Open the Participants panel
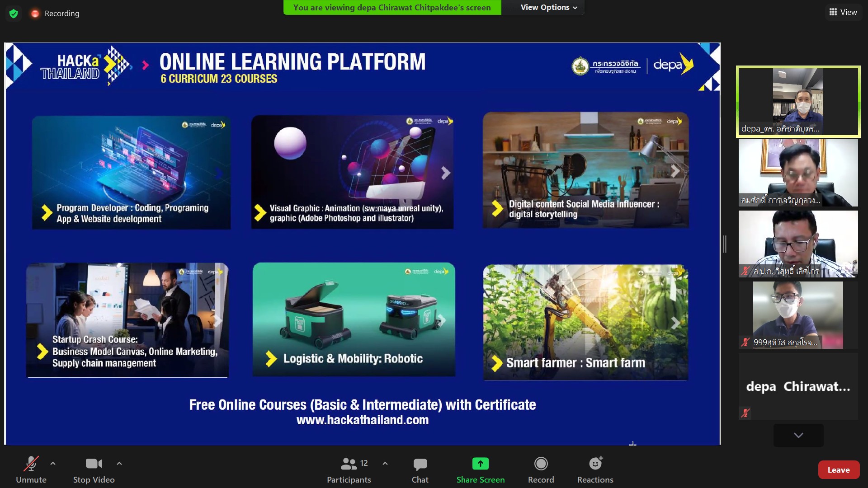The image size is (868, 488). pyautogui.click(x=349, y=470)
